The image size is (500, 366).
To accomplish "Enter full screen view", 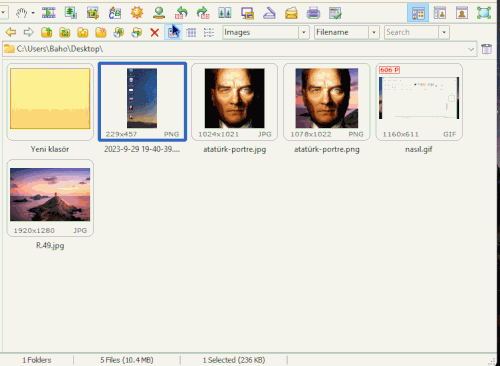I will pos(484,13).
